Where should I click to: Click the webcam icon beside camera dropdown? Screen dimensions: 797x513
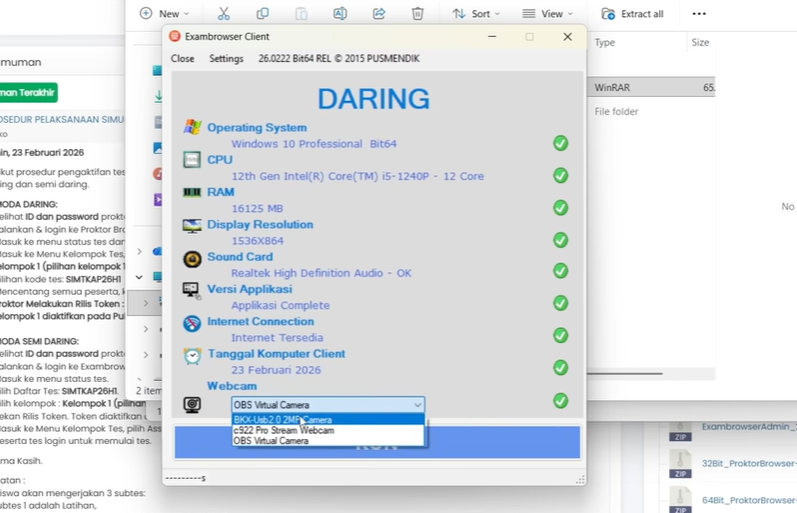click(192, 404)
